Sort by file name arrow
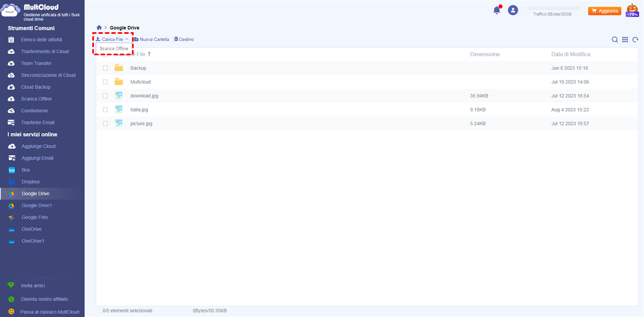The height and width of the screenshot is (317, 644). click(x=149, y=54)
